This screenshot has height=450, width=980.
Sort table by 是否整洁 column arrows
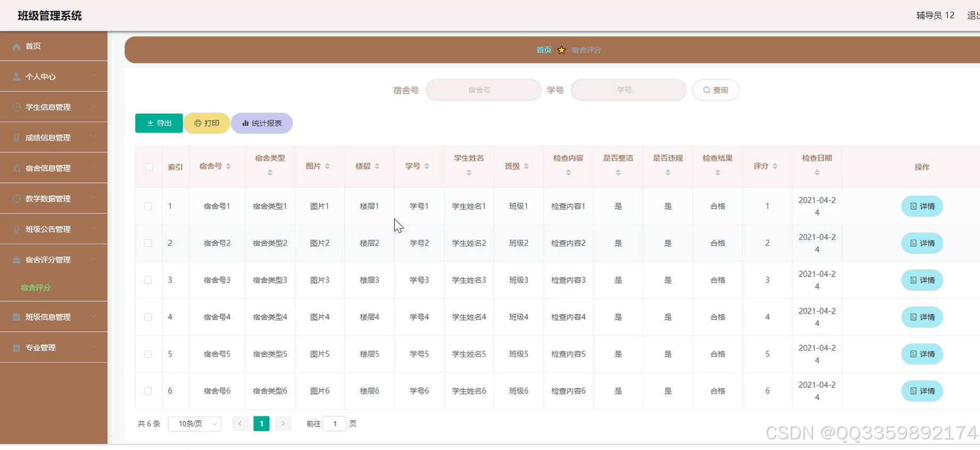pyautogui.click(x=618, y=173)
